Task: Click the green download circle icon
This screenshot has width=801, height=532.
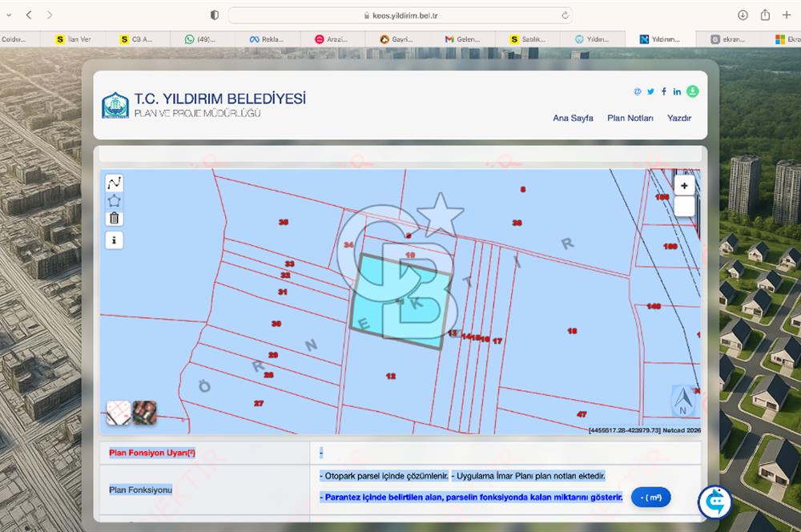Action: coord(692,91)
